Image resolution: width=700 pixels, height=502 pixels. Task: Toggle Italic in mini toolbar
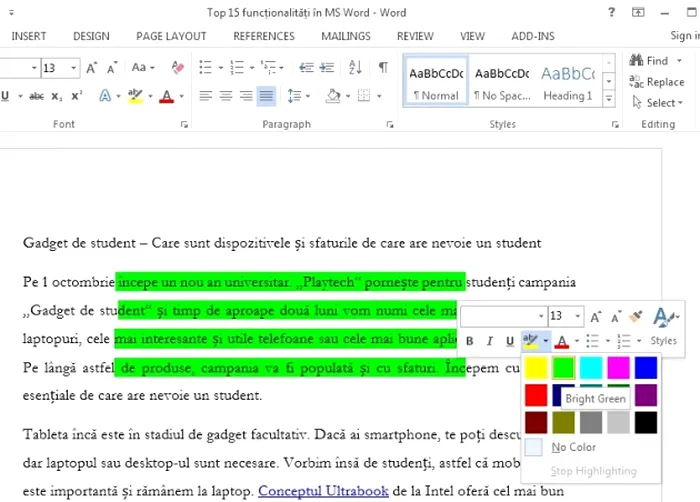490,341
